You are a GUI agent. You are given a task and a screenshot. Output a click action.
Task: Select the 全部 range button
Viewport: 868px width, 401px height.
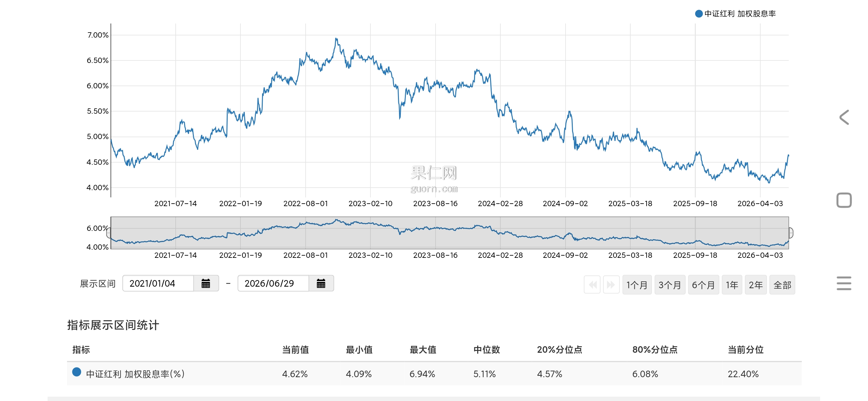click(782, 285)
